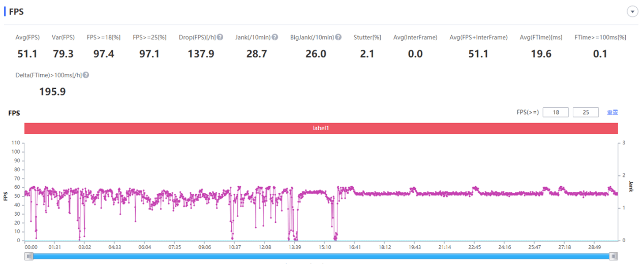Image resolution: width=644 pixels, height=264 pixels.
Task: Click the 16:41 time axis label
Action: pyautogui.click(x=355, y=247)
